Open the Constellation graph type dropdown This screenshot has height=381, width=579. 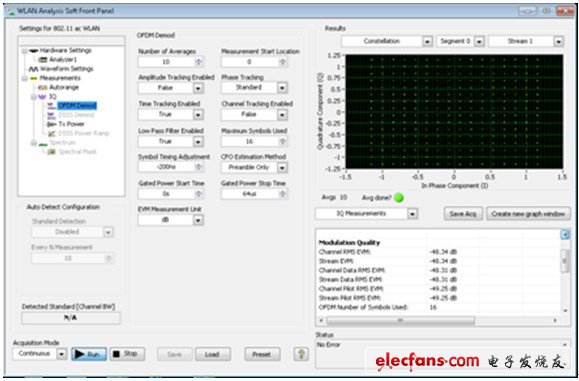[427, 41]
